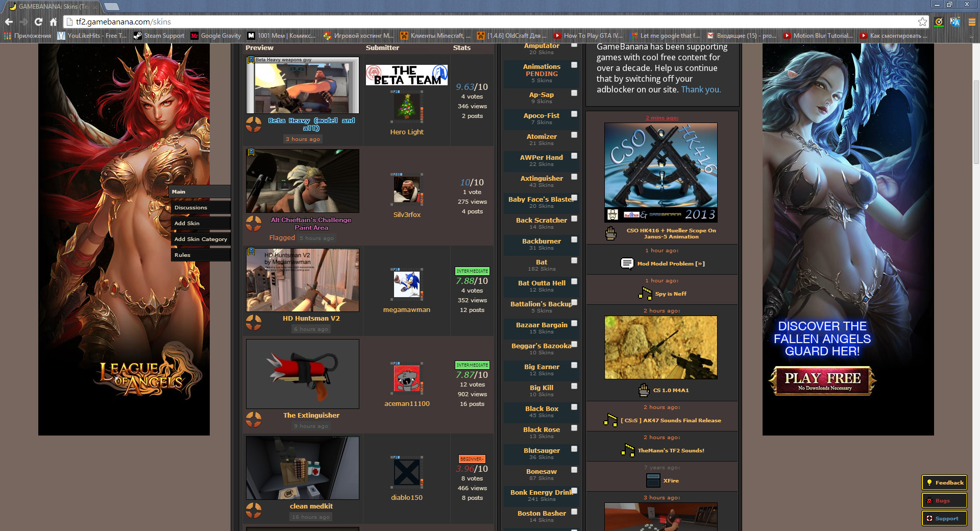980x531 pixels.
Task: Open diablo150's avatar
Action: click(407, 472)
